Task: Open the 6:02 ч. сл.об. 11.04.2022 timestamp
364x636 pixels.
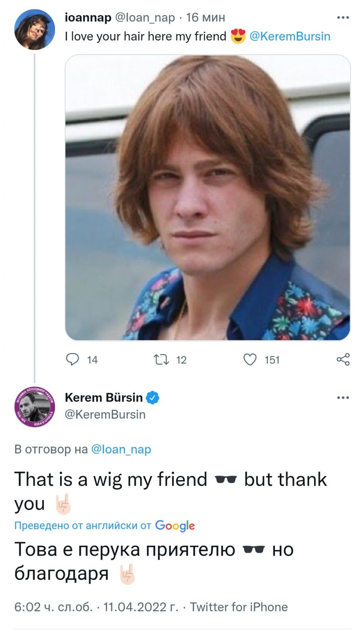Action: [x=96, y=607]
